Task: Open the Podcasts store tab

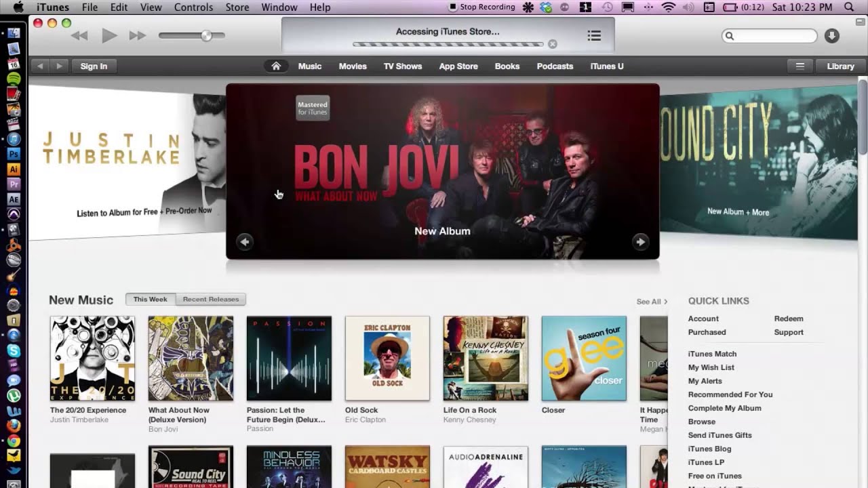Action: tap(555, 66)
